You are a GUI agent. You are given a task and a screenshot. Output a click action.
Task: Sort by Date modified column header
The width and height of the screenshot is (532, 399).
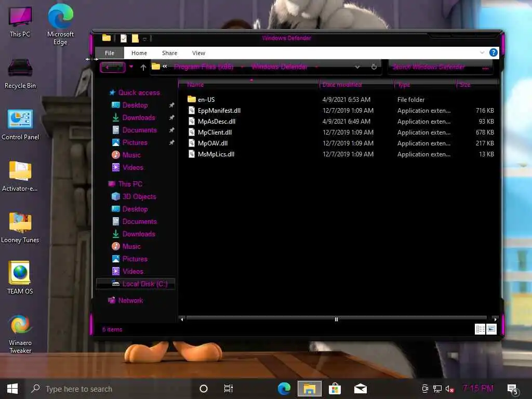(356, 85)
